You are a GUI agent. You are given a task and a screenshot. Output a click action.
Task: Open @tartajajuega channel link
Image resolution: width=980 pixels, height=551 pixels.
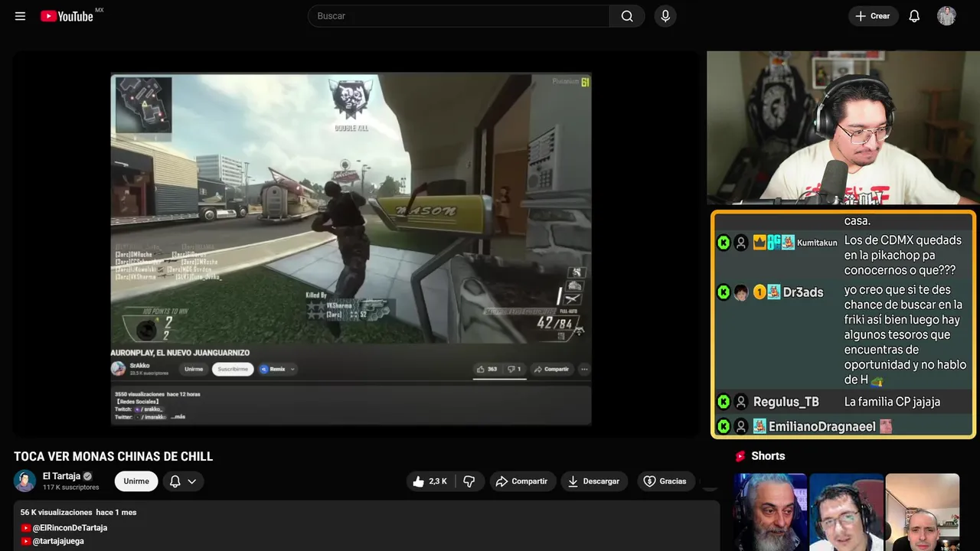pyautogui.click(x=58, y=541)
